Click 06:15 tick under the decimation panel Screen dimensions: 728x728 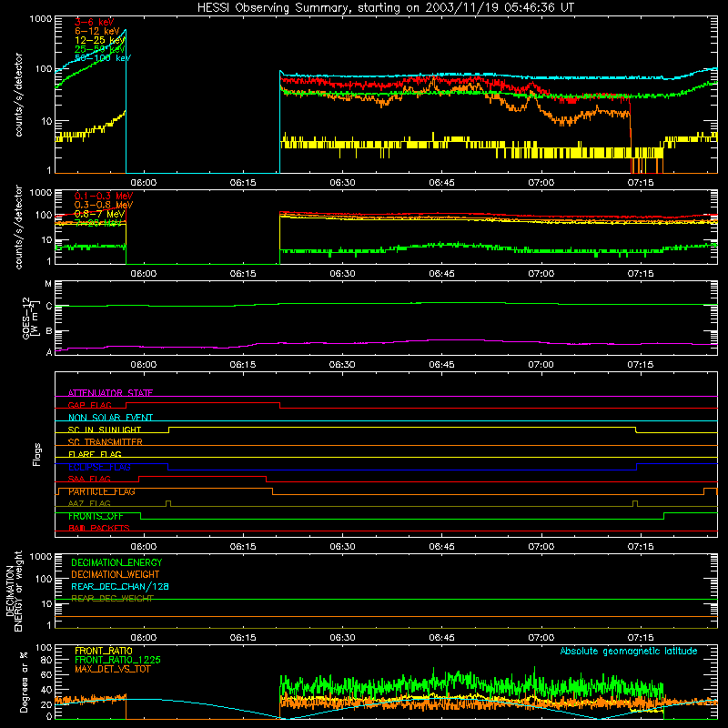(243, 638)
